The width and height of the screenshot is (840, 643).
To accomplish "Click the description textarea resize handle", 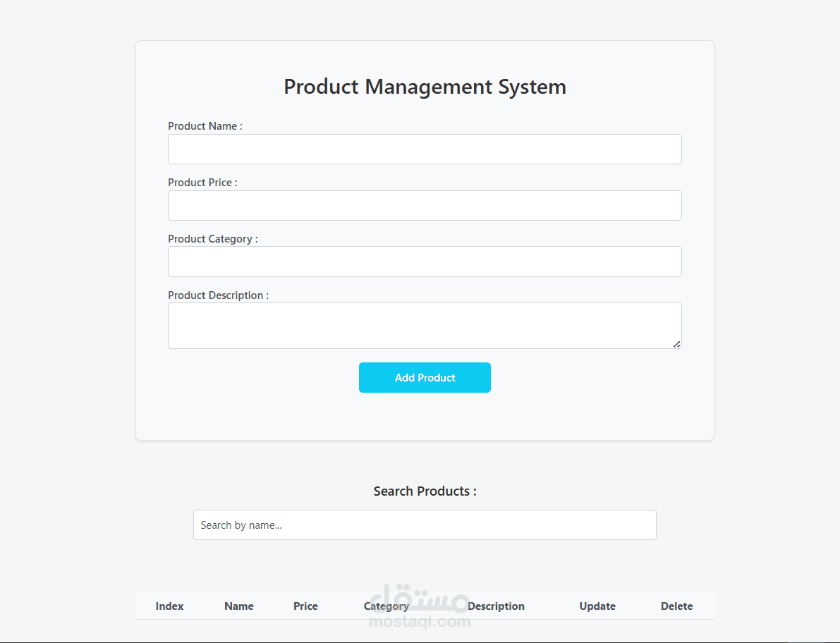I will pos(678,345).
